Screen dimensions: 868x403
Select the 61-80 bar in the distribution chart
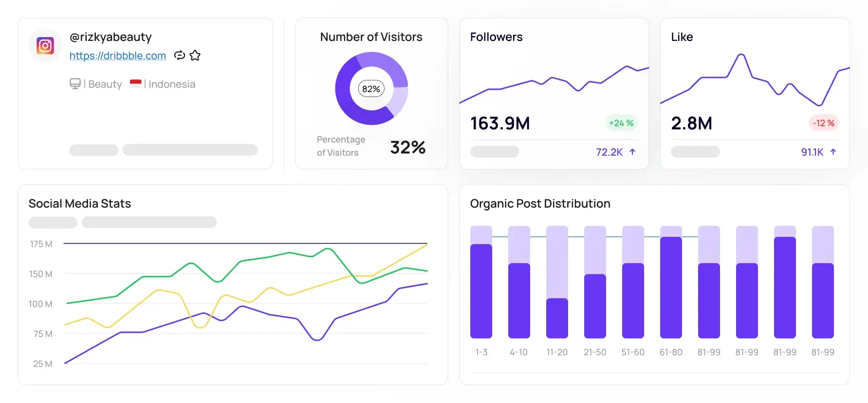671,282
